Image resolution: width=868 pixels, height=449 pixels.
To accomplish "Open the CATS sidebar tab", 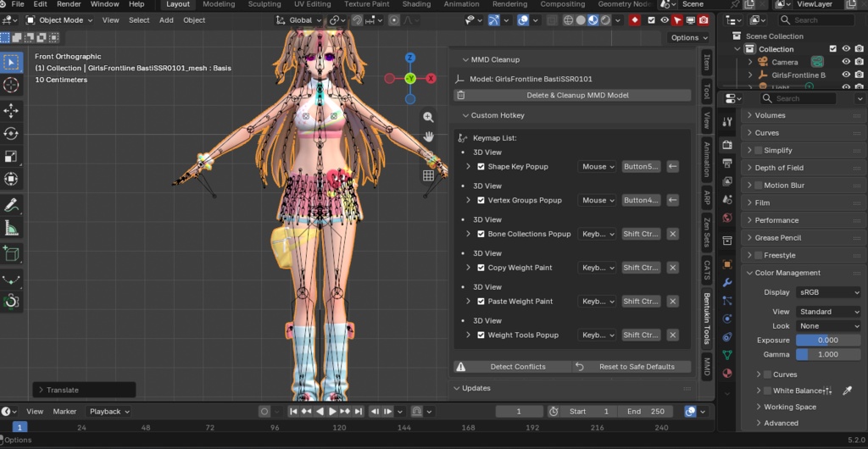I will (707, 270).
